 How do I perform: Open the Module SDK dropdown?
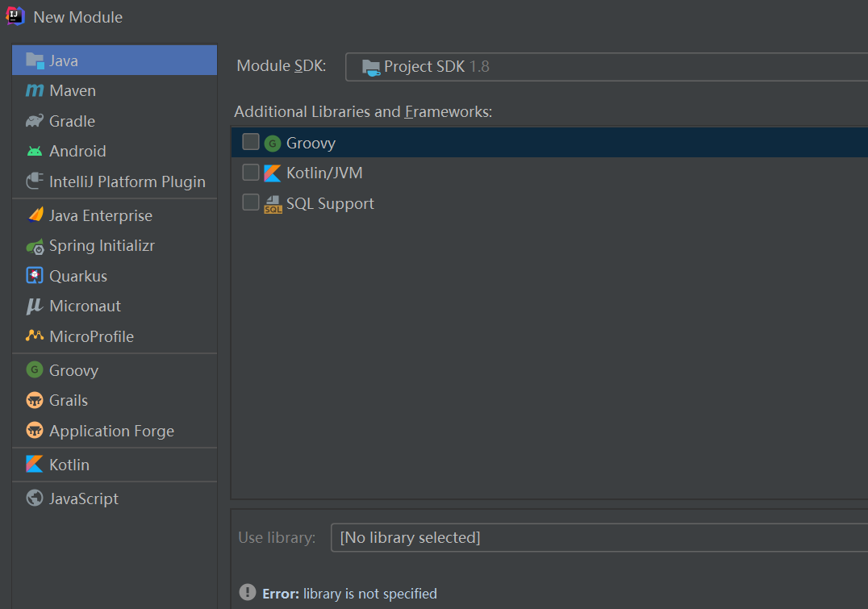pyautogui.click(x=607, y=67)
